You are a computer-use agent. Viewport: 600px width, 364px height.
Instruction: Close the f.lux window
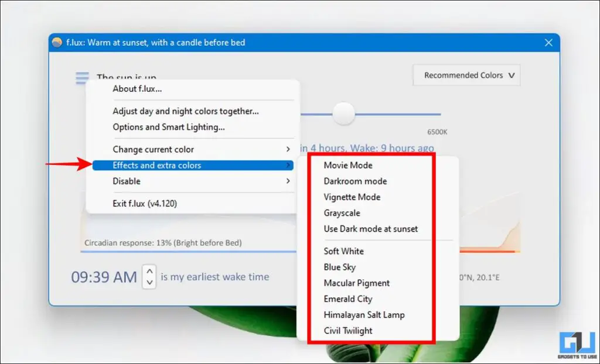(x=548, y=43)
